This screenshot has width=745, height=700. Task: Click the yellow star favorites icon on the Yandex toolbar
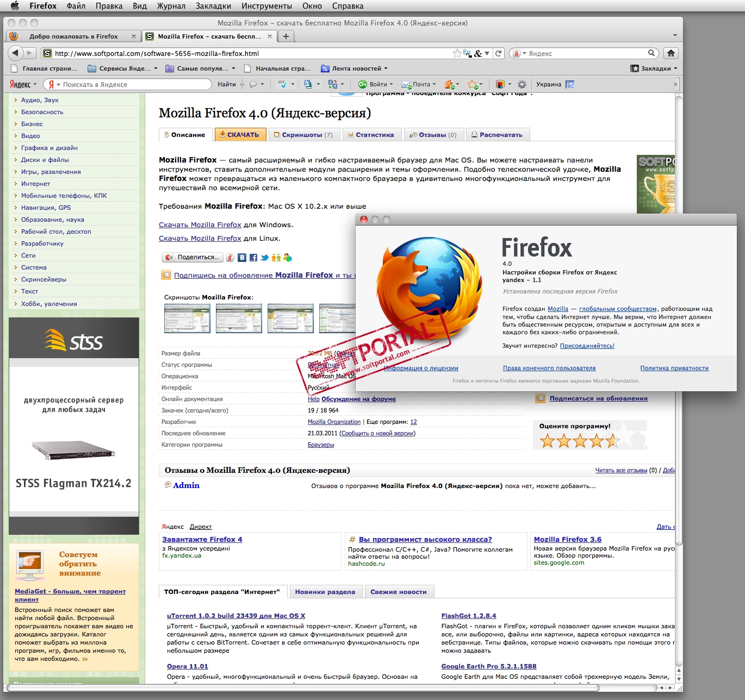473,84
